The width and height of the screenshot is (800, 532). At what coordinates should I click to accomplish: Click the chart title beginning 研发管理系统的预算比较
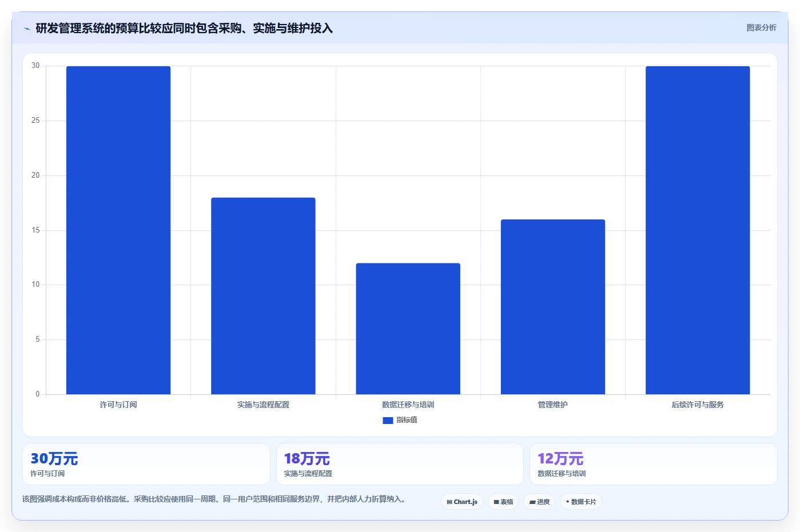(x=184, y=29)
